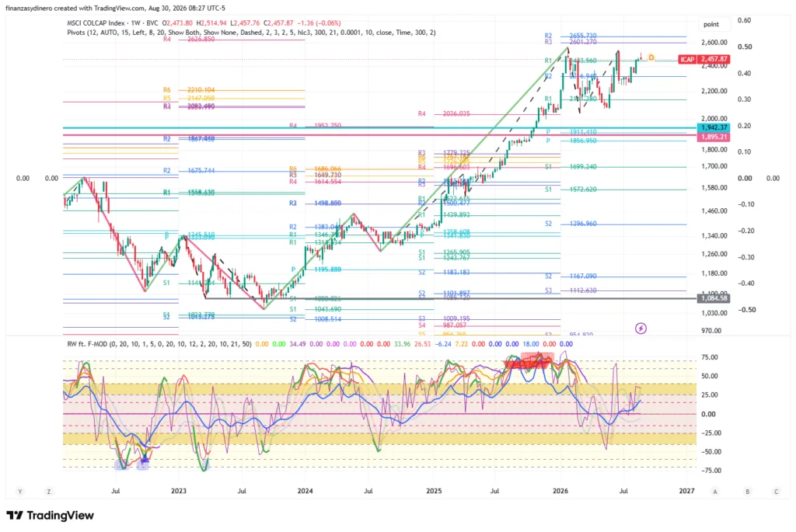Select the red ICAP 2,457.87 price label
Screen dimensions: 796x532
(704, 59)
